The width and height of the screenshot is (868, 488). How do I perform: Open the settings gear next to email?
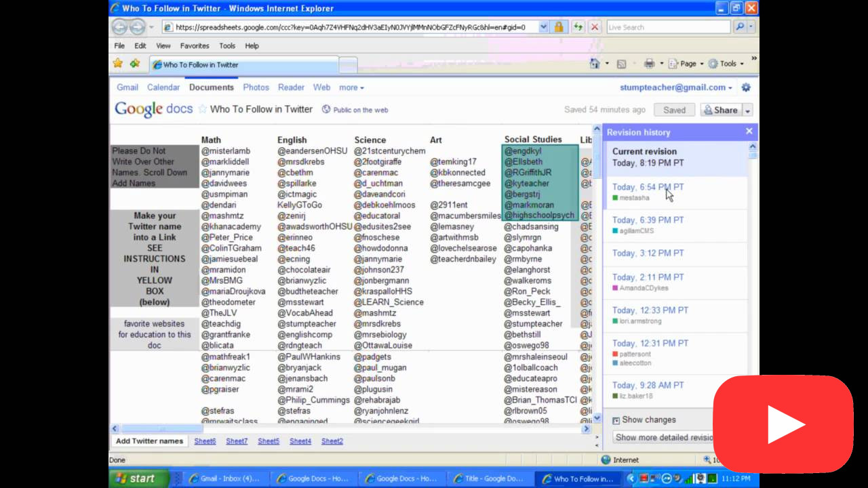tap(746, 87)
